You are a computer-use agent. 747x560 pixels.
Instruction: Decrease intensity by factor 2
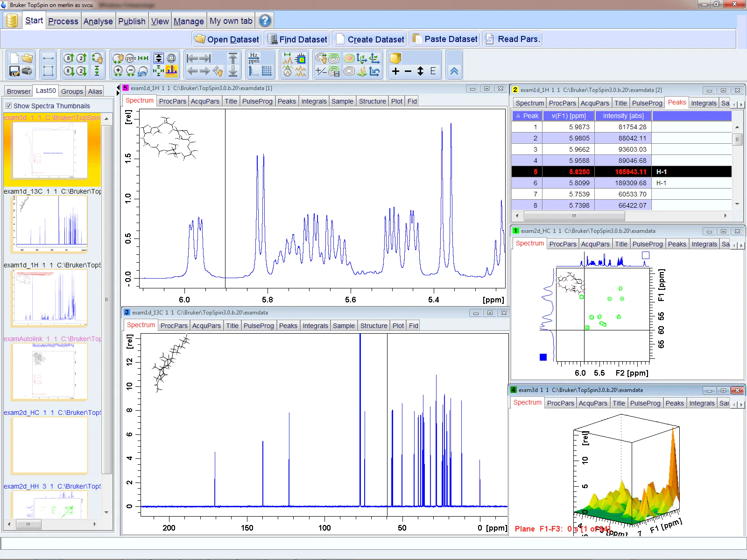[x=82, y=71]
